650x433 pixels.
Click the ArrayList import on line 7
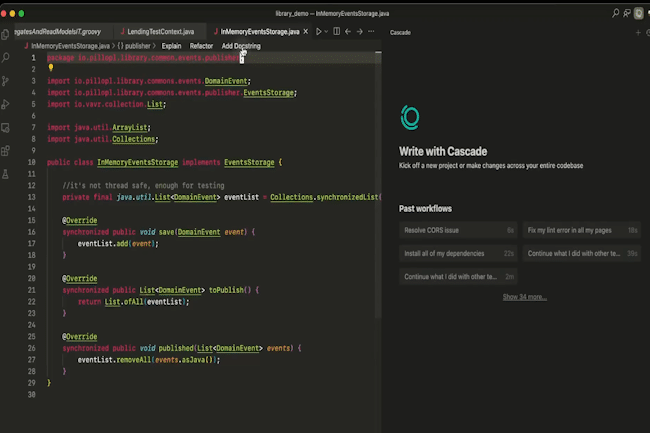point(129,127)
